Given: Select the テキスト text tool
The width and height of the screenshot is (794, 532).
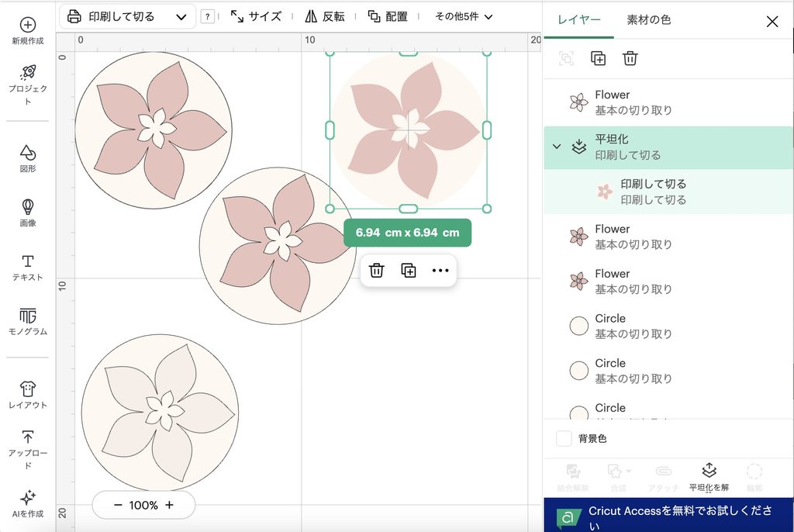Looking at the screenshot, I should 27,267.
